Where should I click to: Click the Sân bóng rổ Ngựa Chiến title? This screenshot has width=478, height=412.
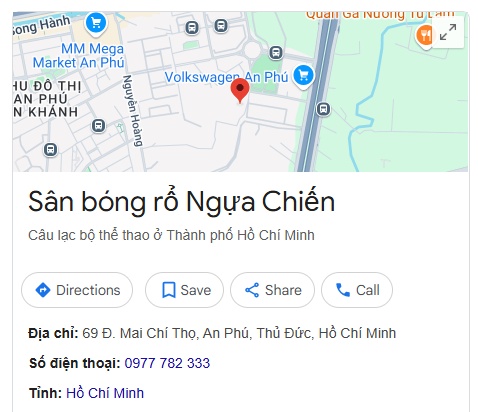click(182, 202)
